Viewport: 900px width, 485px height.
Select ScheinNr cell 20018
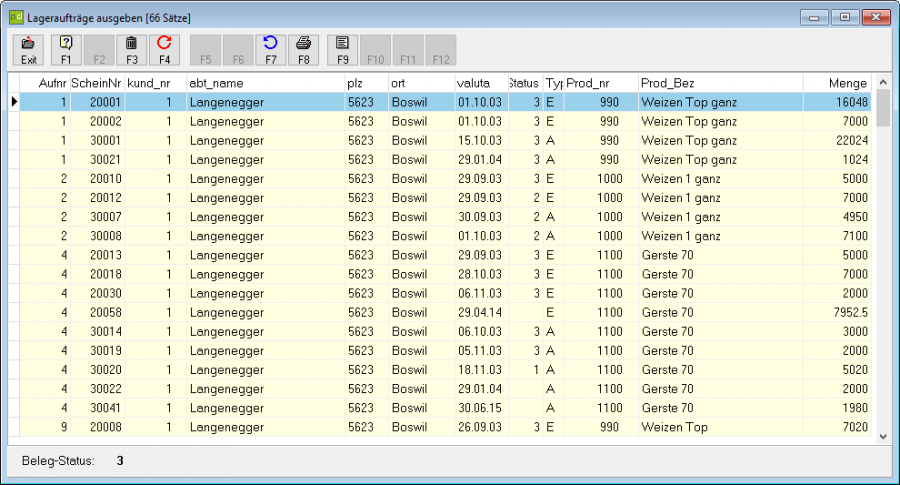click(96, 274)
